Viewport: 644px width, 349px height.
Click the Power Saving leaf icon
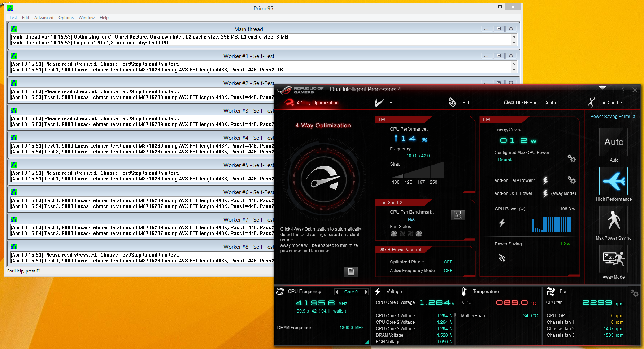click(502, 258)
